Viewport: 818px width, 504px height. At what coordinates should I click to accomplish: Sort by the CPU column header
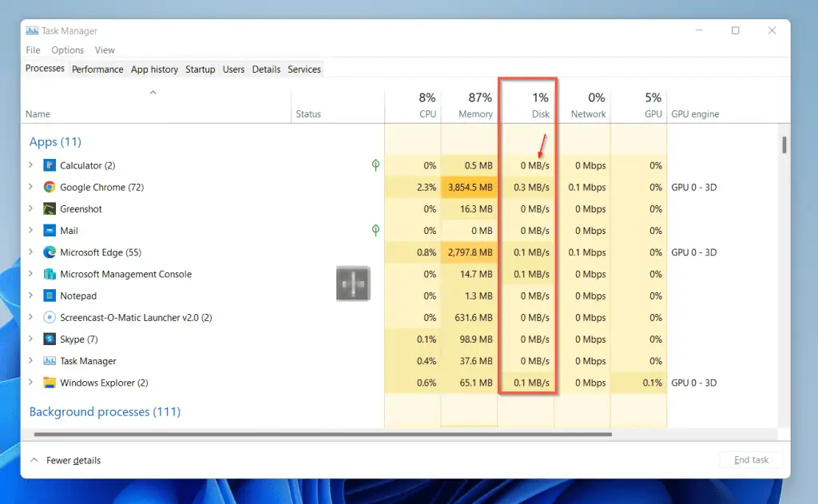(413, 105)
